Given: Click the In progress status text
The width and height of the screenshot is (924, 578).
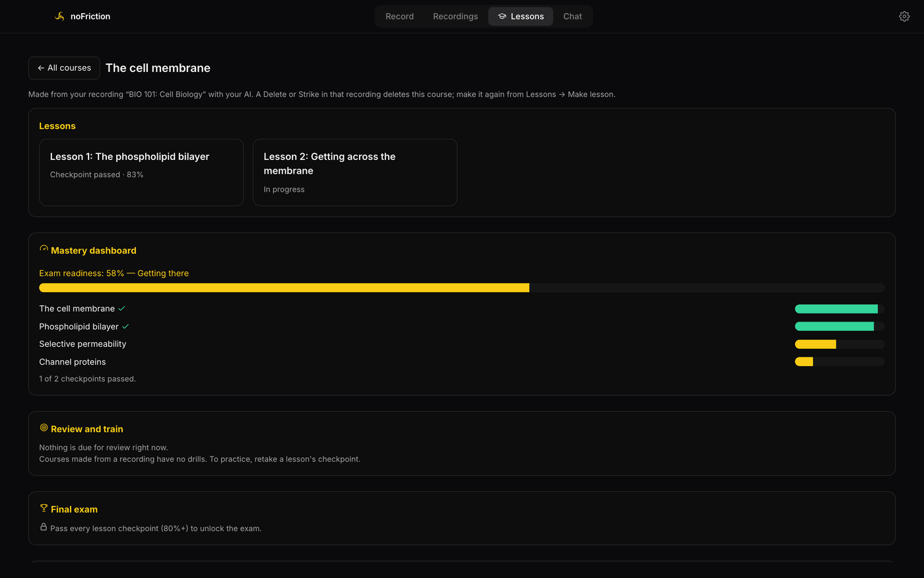Looking at the screenshot, I should tap(284, 190).
